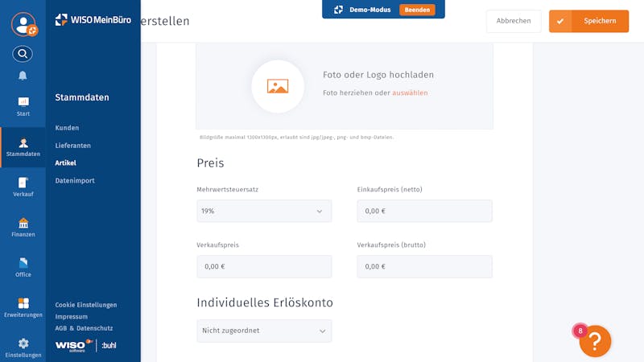Click Beenden to exit demo mode
This screenshot has height=362, width=644.
point(417,10)
